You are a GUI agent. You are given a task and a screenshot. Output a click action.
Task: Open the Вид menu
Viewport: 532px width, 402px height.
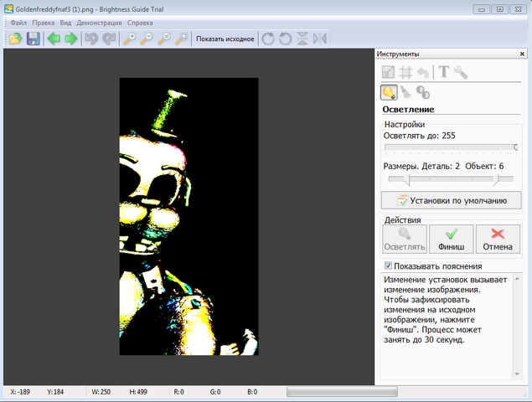pyautogui.click(x=65, y=23)
